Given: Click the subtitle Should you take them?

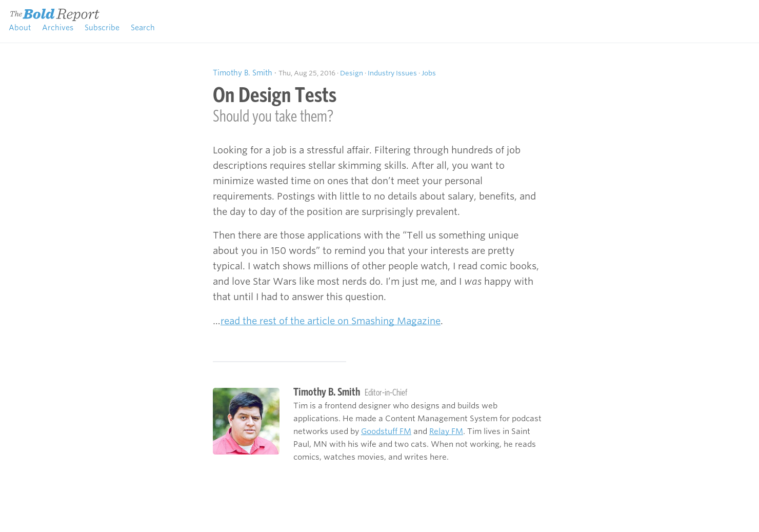Looking at the screenshot, I should (x=273, y=116).
